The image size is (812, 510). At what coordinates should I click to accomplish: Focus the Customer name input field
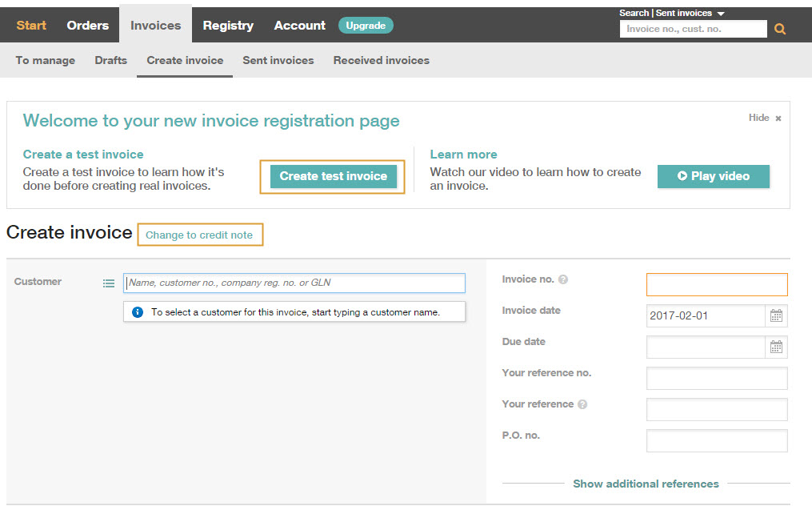tap(294, 283)
